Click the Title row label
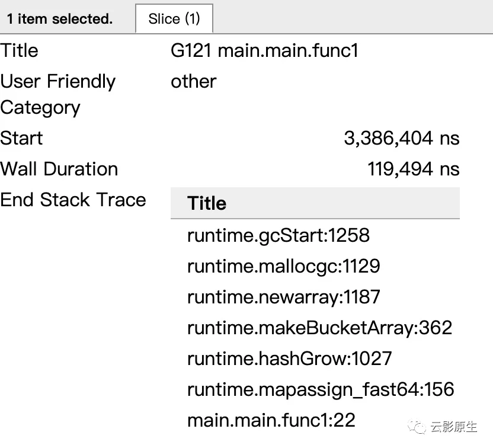The height and width of the screenshot is (448, 493). click(x=20, y=50)
